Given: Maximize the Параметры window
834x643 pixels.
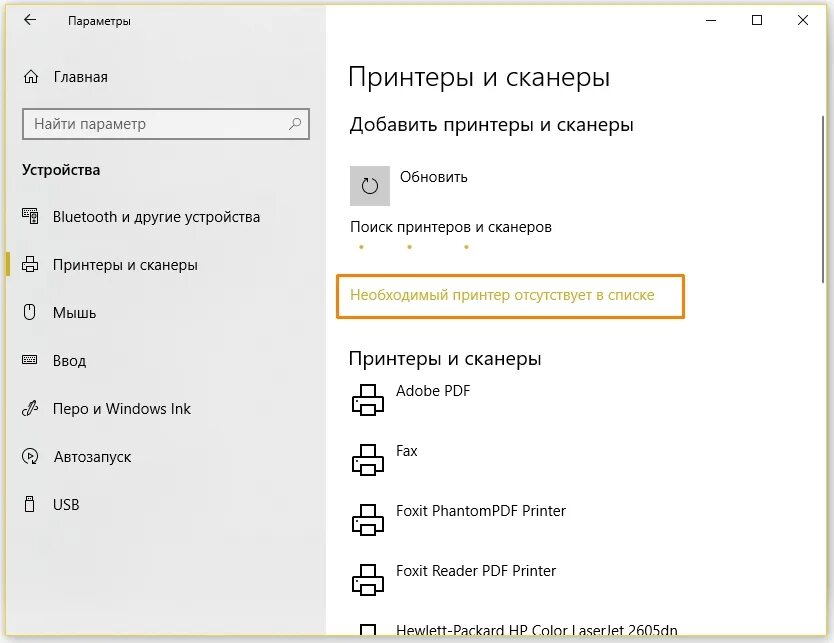Looking at the screenshot, I should (x=757, y=20).
